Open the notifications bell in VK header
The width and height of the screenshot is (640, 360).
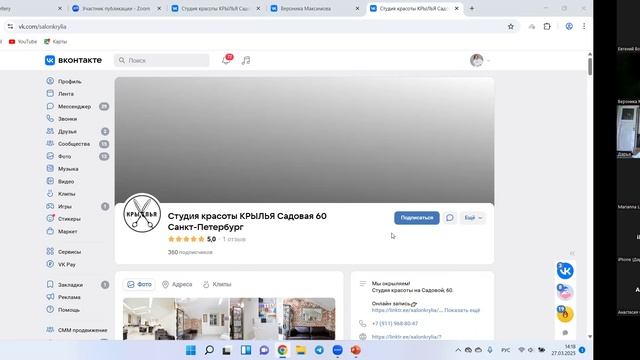click(x=227, y=60)
